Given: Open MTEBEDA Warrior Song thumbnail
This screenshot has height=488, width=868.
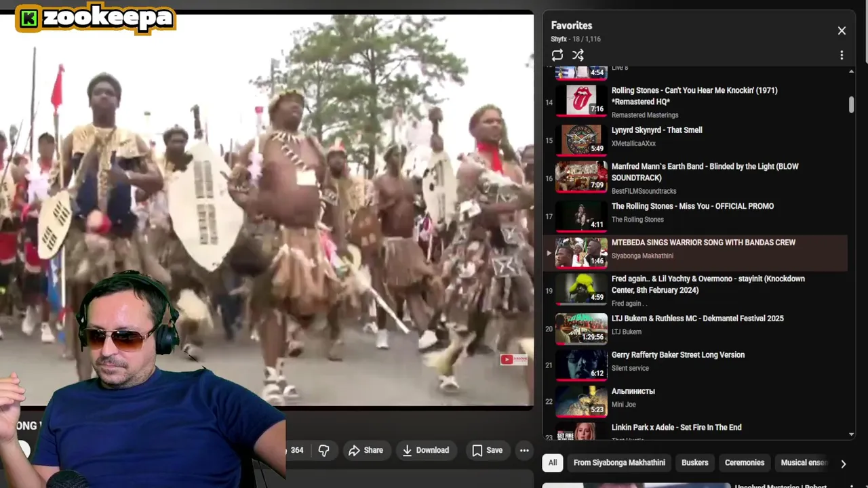Looking at the screenshot, I should click(581, 253).
